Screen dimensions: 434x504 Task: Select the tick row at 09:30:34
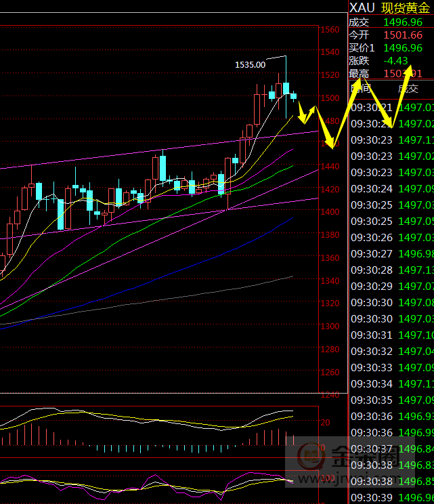pyautogui.click(x=391, y=384)
